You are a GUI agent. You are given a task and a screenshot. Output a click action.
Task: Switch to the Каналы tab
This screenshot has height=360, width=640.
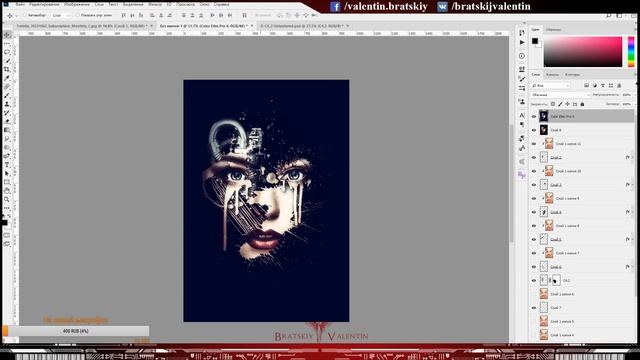coord(552,75)
